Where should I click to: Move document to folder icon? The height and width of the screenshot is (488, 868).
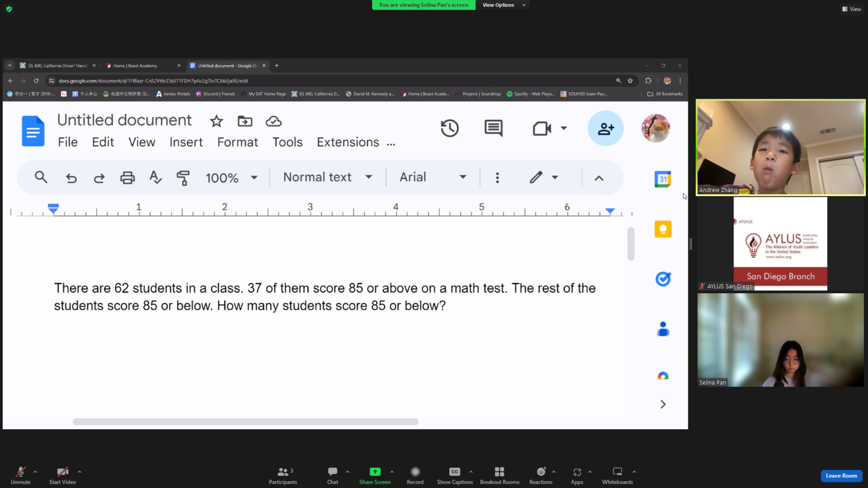(x=245, y=121)
